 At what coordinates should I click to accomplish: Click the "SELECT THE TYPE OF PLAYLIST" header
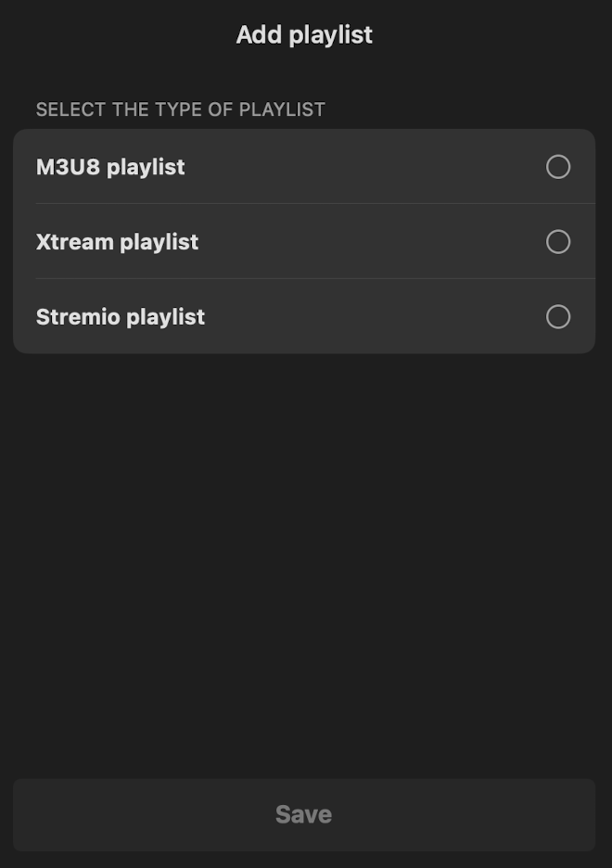[x=181, y=109]
